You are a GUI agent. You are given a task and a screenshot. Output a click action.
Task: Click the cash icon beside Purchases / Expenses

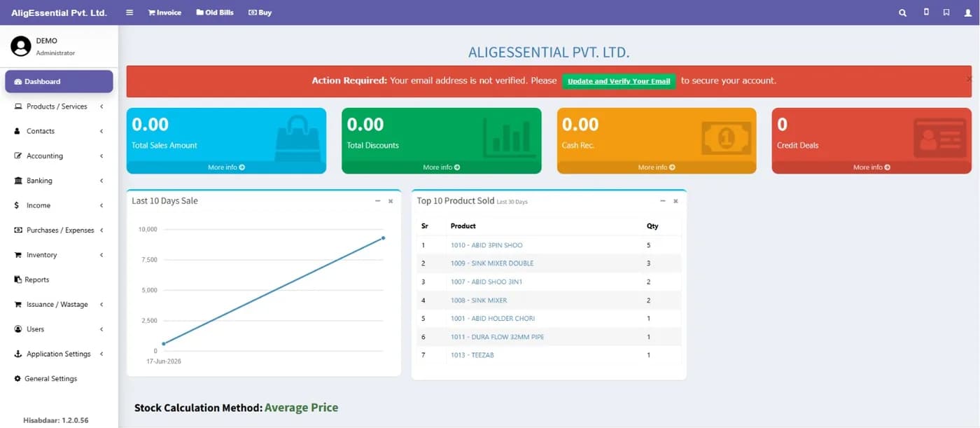tap(18, 230)
